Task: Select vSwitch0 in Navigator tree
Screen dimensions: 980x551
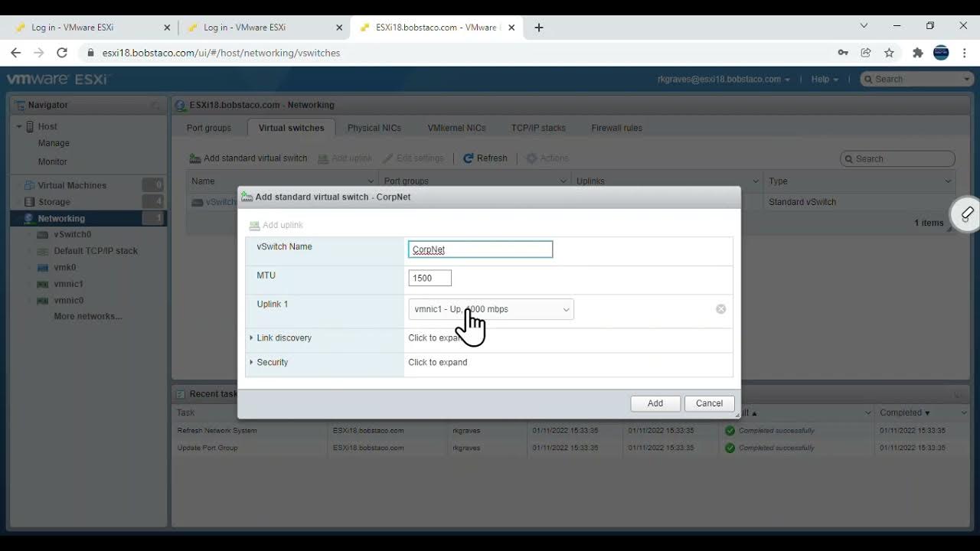Action: (x=72, y=234)
